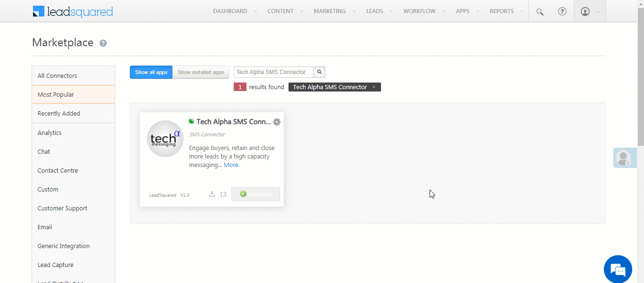Expand the Dashboard dropdown menu
Screen dimensions: 644x283
[x=235, y=11]
